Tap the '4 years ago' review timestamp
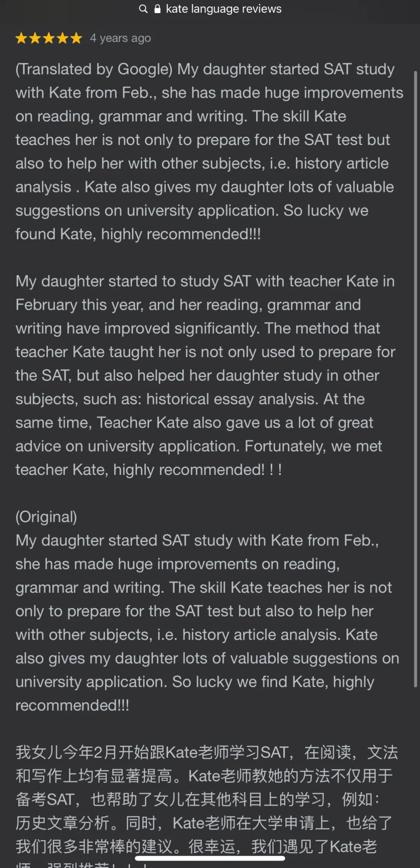Screen dimensions: 420x868 [x=120, y=38]
